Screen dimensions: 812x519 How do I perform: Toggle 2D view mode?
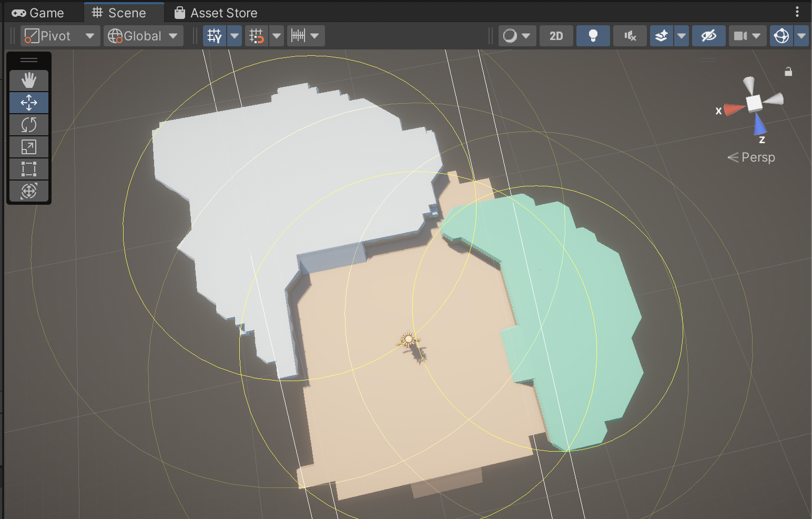click(x=556, y=36)
